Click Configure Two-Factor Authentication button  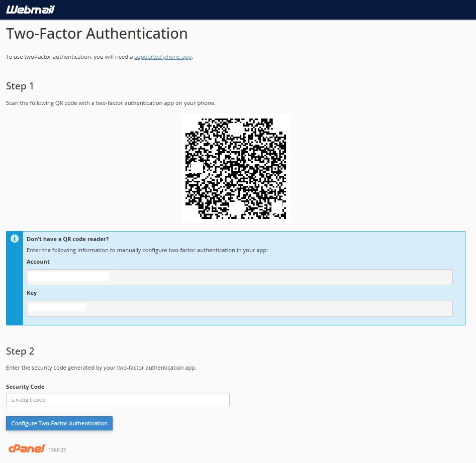[x=59, y=423]
